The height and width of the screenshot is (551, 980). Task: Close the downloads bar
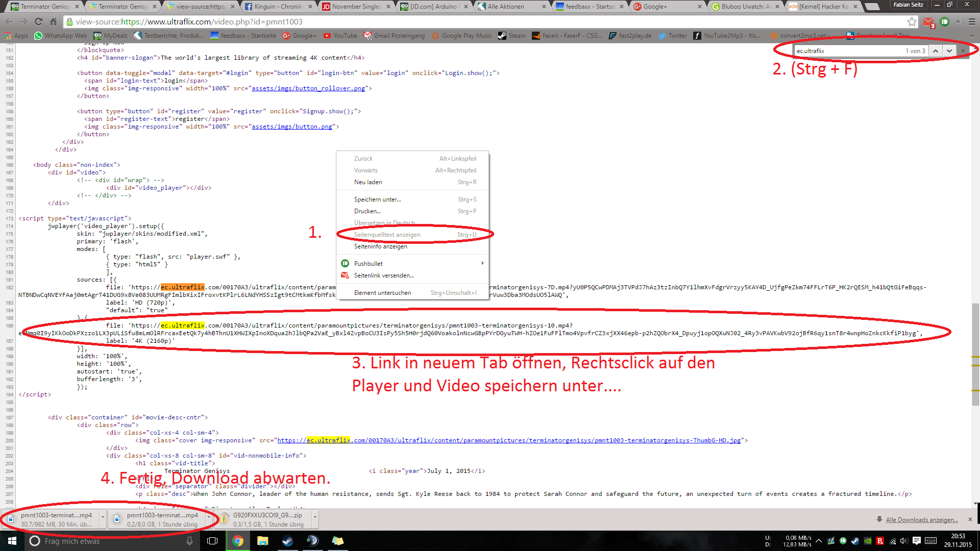970,519
